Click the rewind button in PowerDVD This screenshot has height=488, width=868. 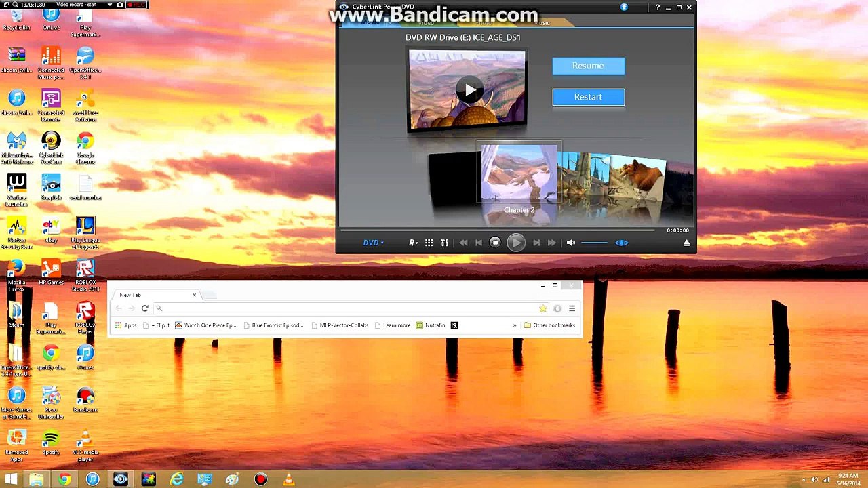tap(463, 243)
